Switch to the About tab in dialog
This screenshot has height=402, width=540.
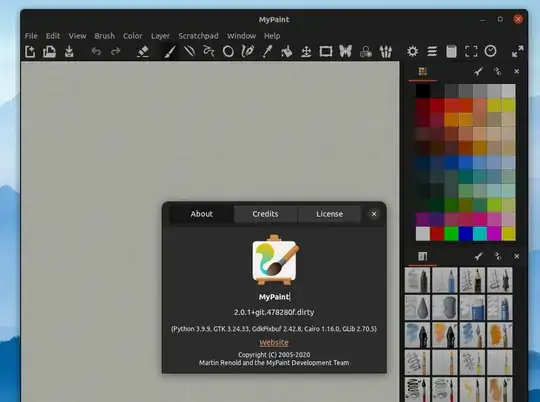point(202,214)
